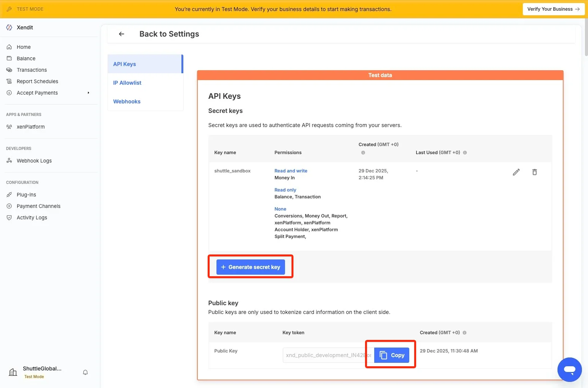Click Generate secret key button
588x388 pixels.
click(x=250, y=267)
